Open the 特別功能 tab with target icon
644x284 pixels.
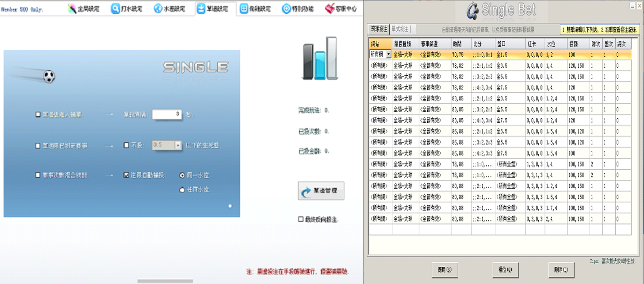[299, 8]
